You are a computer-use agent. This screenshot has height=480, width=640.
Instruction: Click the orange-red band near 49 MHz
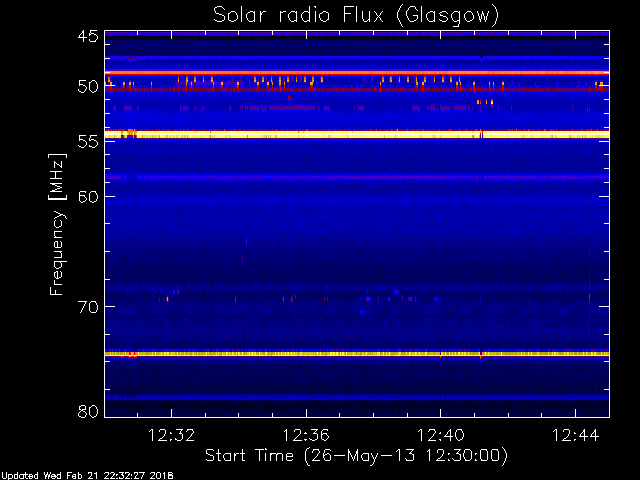coord(357,73)
